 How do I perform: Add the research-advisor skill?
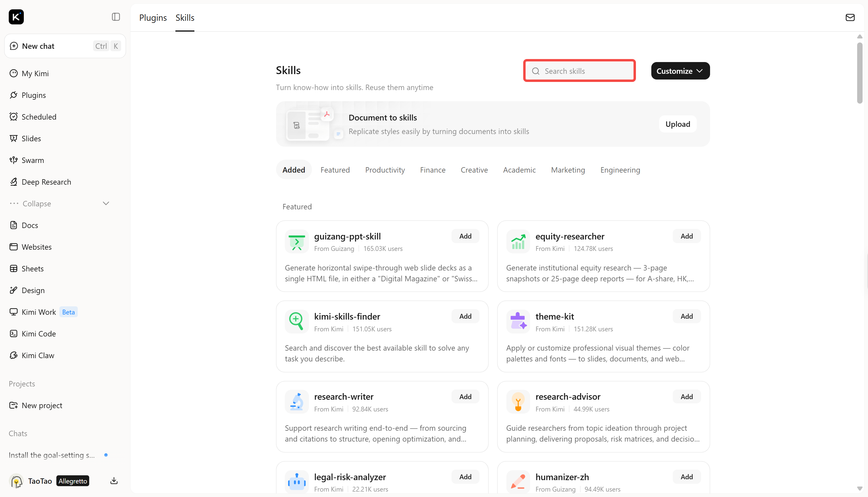tap(686, 397)
